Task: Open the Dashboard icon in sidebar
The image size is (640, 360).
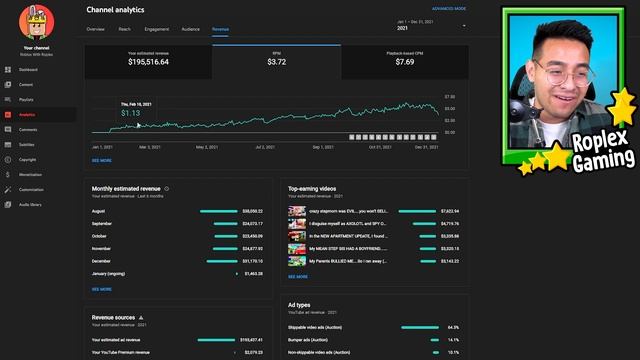Action: point(8,70)
